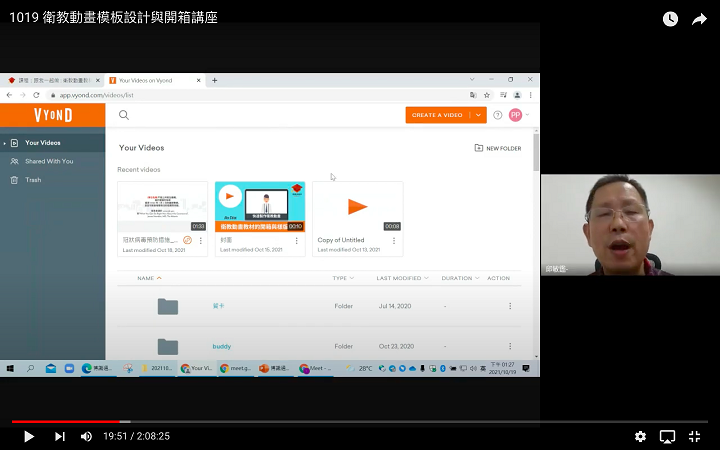Screen dimensions: 720x450
Task: Go back in Chrome
Action: pos(9,95)
